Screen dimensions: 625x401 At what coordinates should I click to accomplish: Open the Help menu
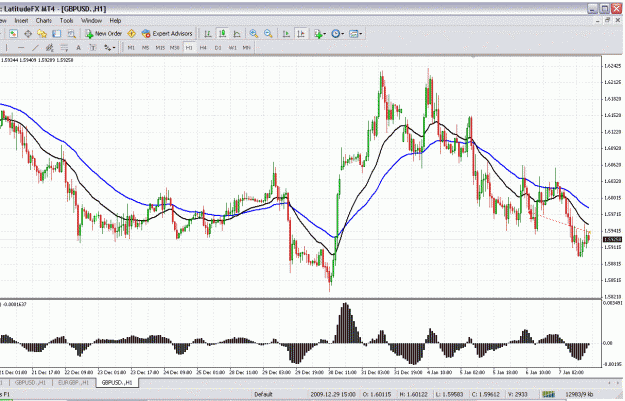tap(115, 21)
